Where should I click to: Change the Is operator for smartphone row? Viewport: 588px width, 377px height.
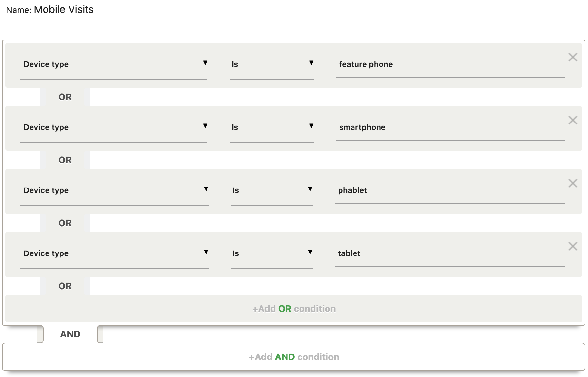tap(272, 127)
